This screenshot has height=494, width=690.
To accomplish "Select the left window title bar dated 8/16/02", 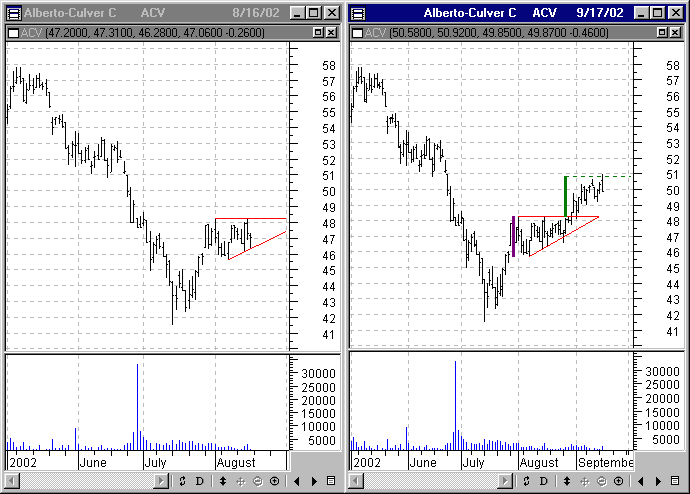I will pos(172,13).
